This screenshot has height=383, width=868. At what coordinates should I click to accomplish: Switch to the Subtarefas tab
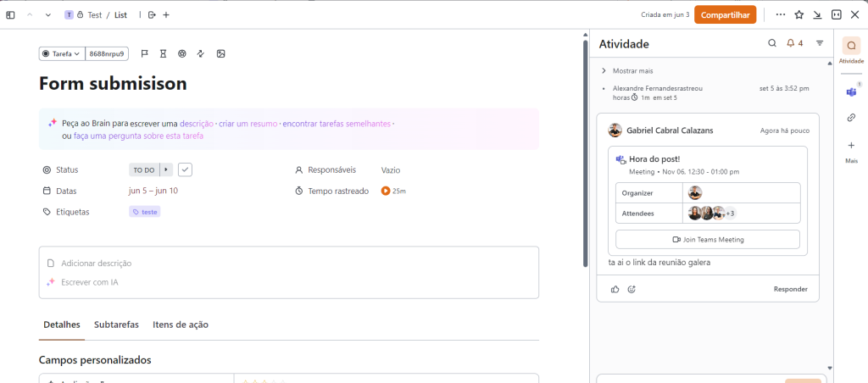point(116,325)
